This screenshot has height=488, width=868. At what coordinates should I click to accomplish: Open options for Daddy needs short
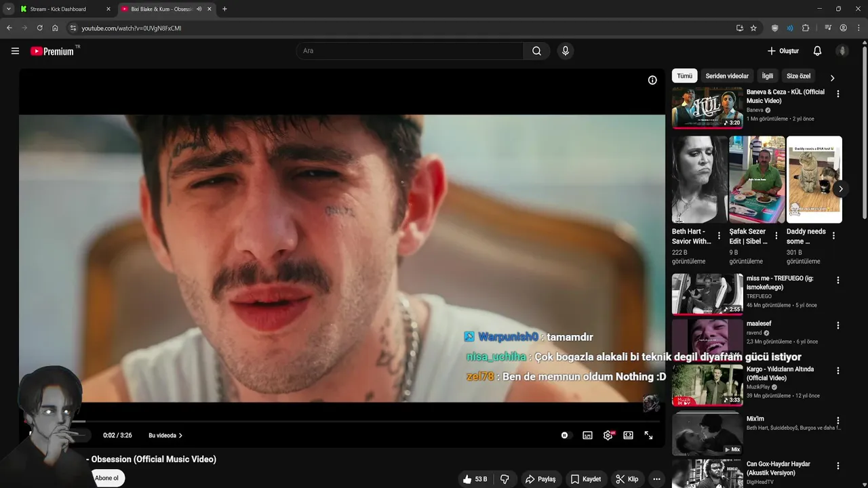tap(833, 236)
